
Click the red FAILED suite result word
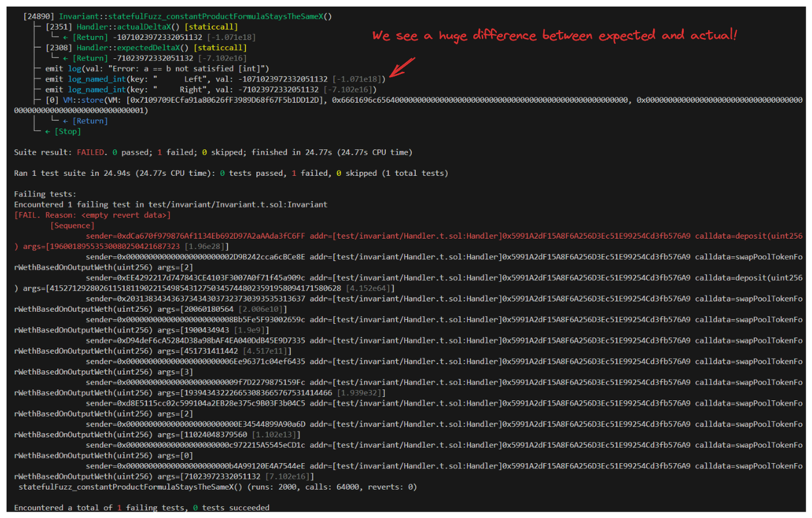(90, 152)
